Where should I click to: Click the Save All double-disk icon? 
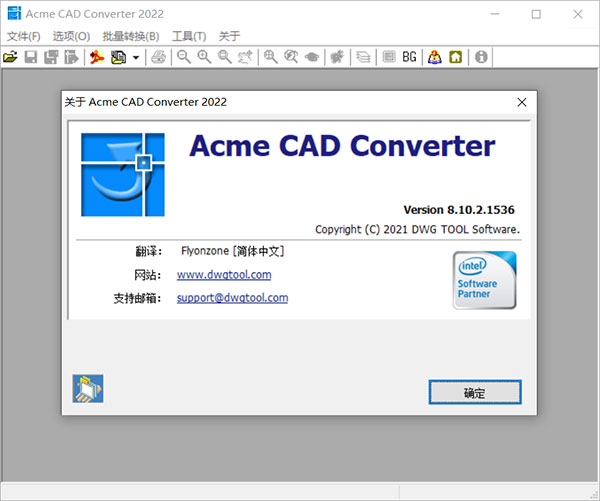tap(51, 57)
